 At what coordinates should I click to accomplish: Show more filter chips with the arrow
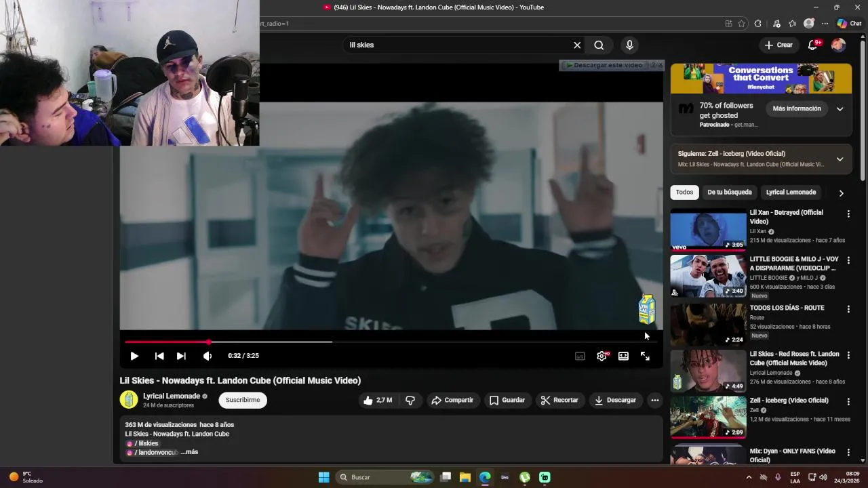click(x=841, y=193)
